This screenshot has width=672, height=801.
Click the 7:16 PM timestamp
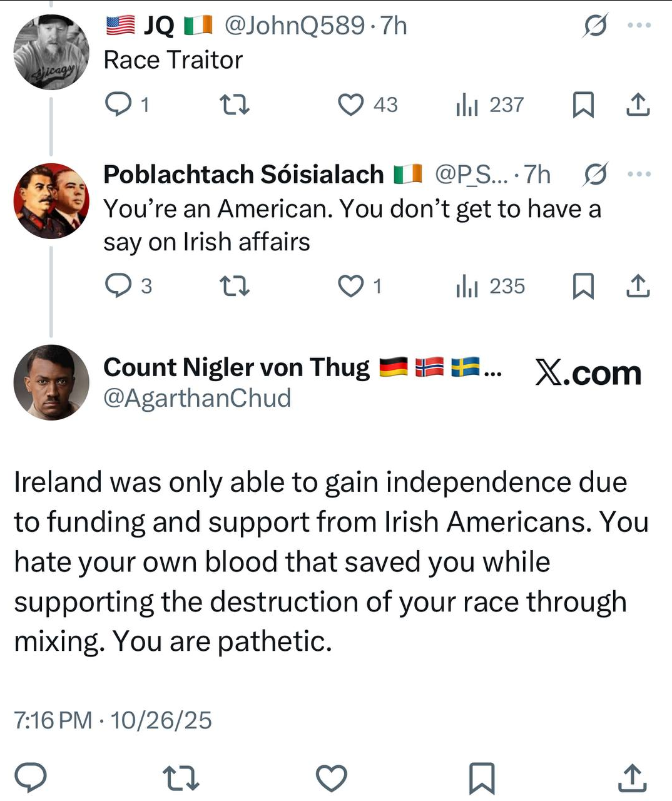[x=53, y=720]
